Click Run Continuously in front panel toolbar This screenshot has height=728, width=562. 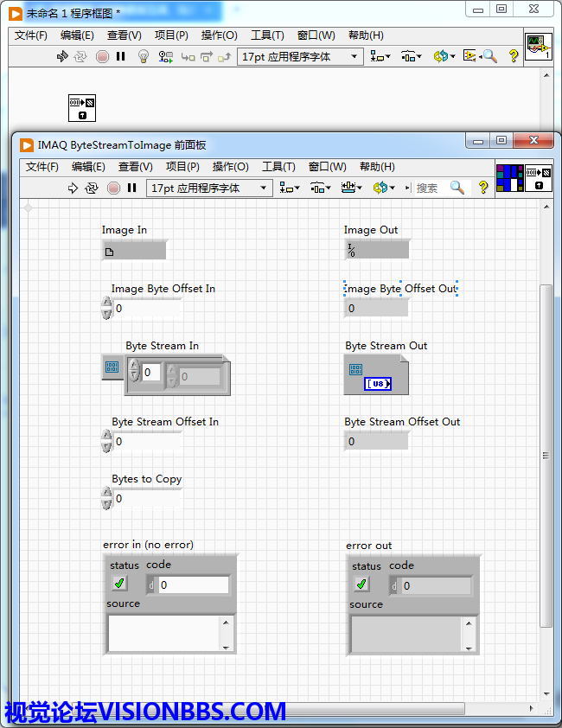92,188
